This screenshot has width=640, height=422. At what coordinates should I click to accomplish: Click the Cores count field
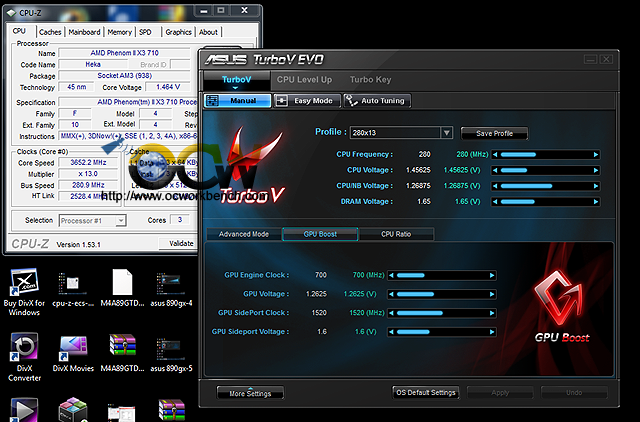180,220
